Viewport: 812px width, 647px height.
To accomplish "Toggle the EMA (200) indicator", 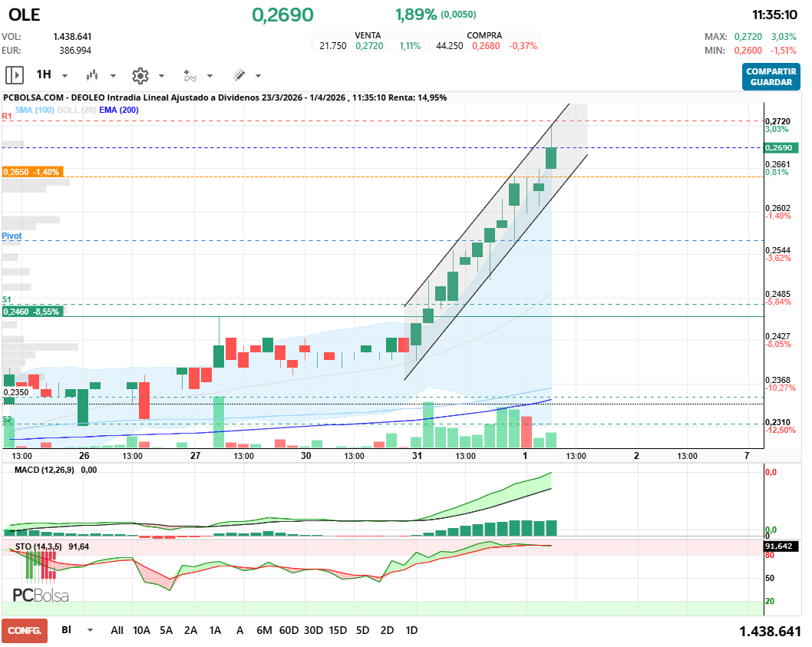I will pos(119,111).
